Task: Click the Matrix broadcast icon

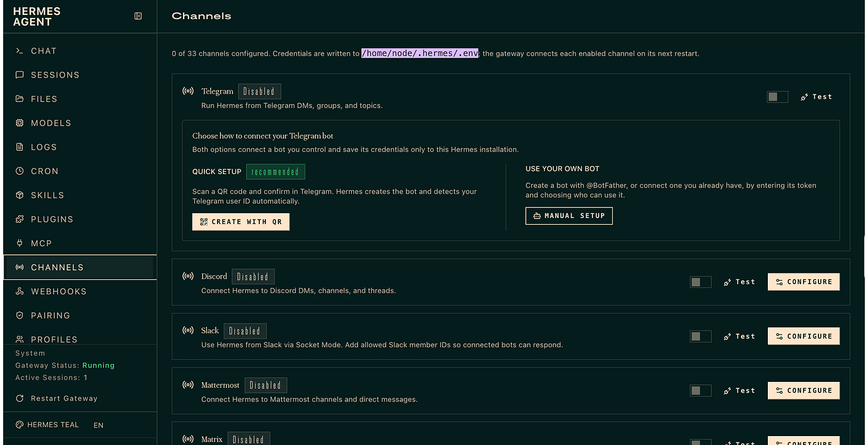Action: [x=188, y=439]
